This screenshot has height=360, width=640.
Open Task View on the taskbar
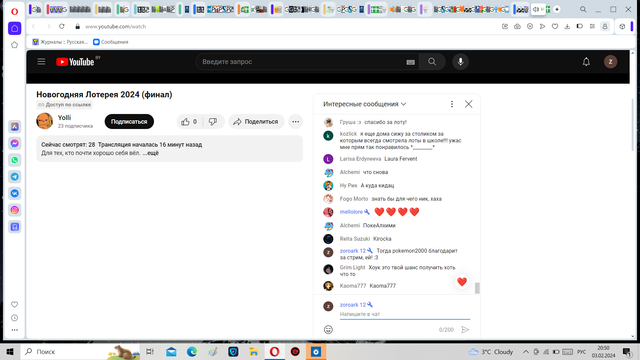tap(150, 352)
